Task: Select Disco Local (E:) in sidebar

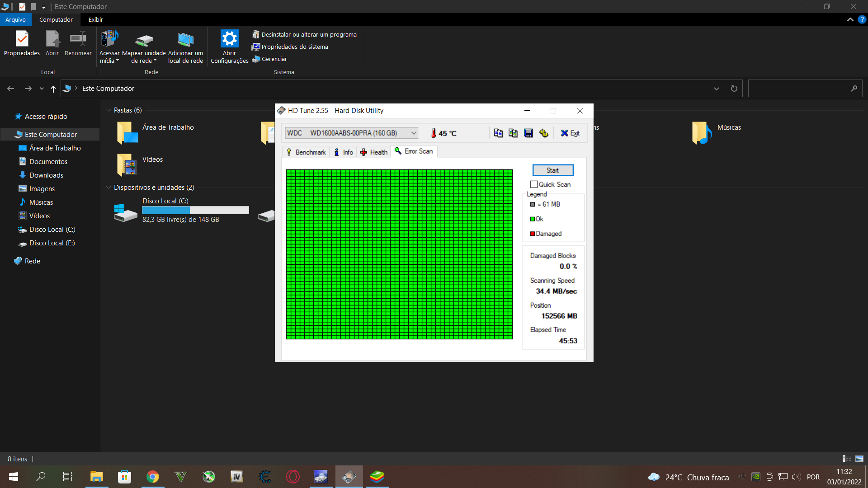Action: click(x=52, y=243)
